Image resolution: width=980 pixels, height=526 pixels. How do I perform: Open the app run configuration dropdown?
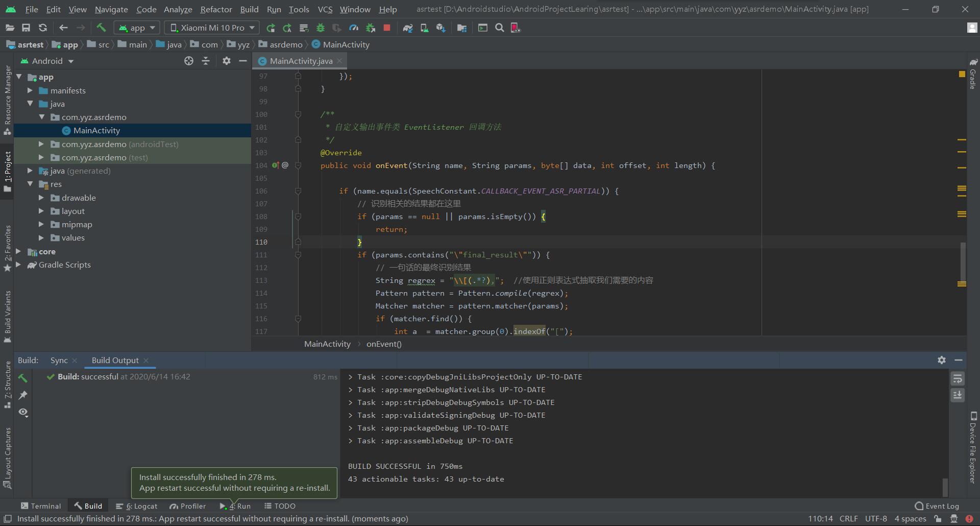[137, 28]
